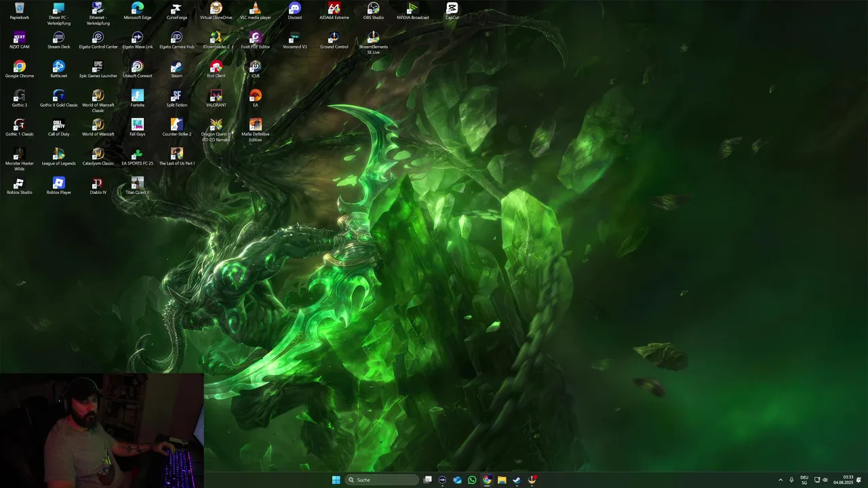Launch VLC media player
Image resolution: width=868 pixels, height=488 pixels.
(x=256, y=11)
